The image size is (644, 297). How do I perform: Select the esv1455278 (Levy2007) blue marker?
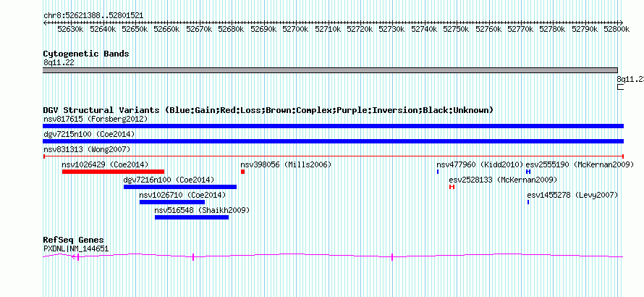(528, 202)
